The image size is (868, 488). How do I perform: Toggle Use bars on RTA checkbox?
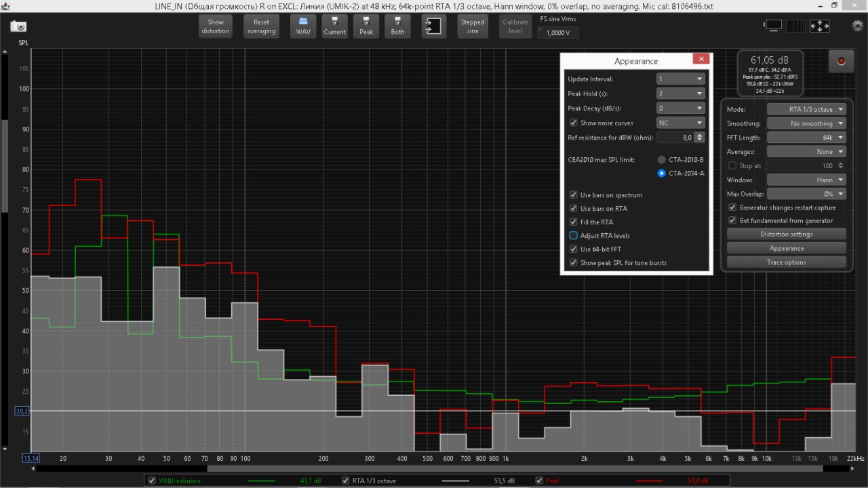pos(574,209)
